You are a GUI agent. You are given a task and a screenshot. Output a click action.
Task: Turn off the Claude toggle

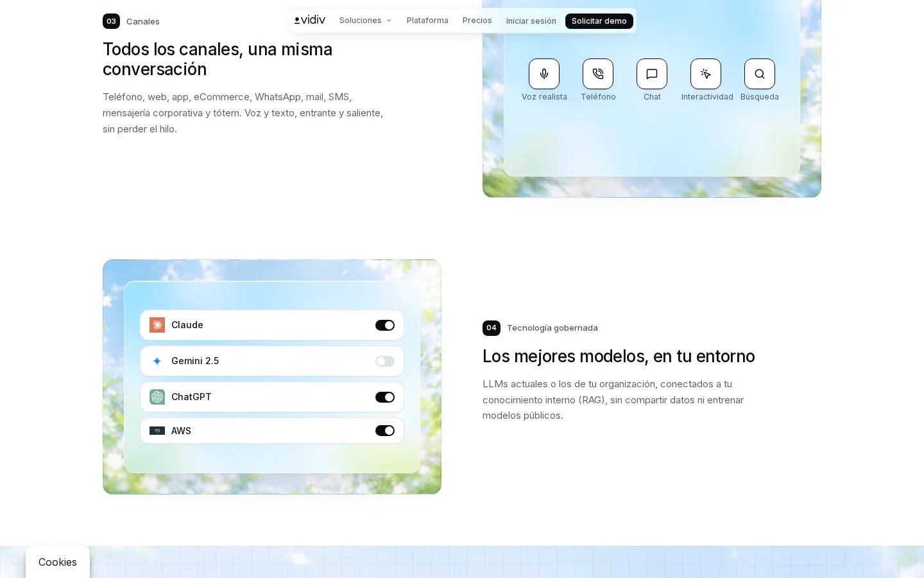click(385, 325)
